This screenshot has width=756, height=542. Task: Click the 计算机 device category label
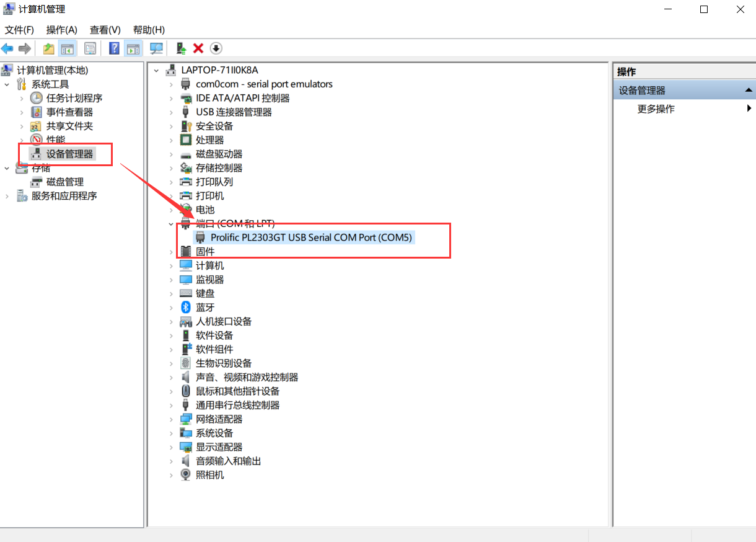(x=210, y=265)
